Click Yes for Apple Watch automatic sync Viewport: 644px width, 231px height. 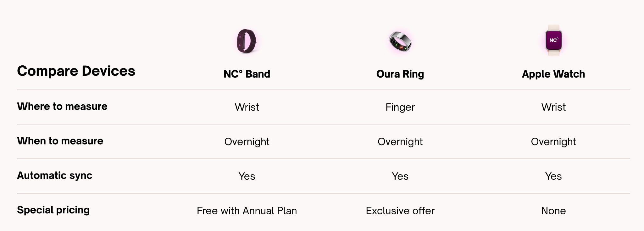point(553,176)
